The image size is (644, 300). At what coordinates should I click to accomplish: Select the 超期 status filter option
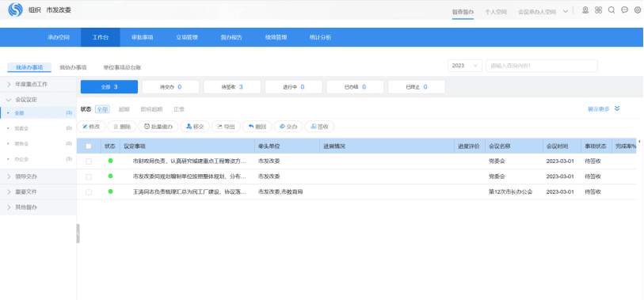tap(124, 109)
